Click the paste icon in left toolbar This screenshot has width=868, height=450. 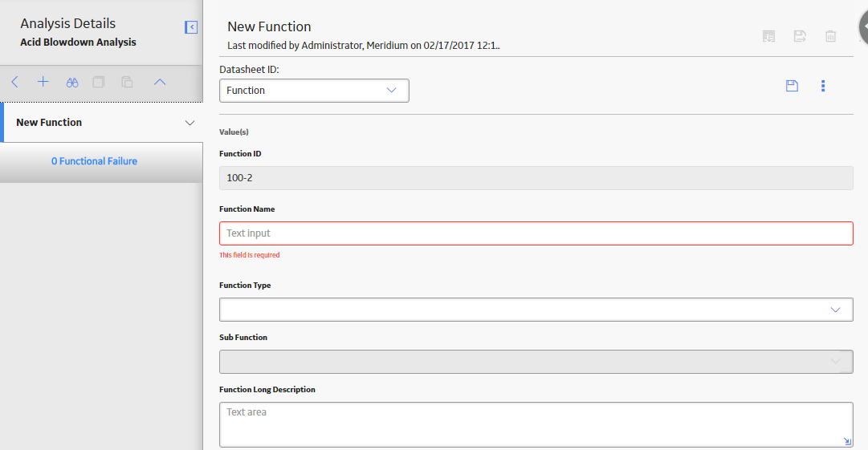[128, 83]
